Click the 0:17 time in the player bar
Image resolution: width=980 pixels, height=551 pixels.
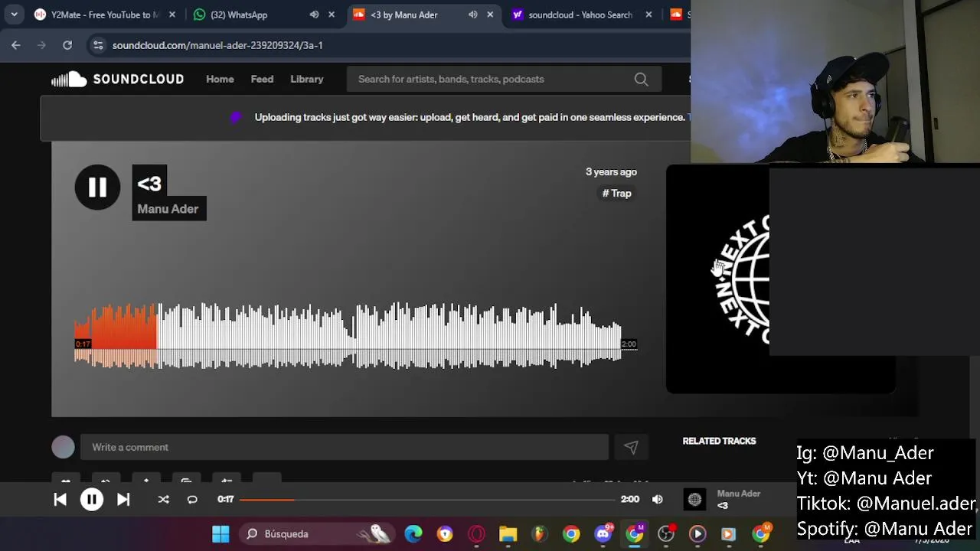point(225,500)
